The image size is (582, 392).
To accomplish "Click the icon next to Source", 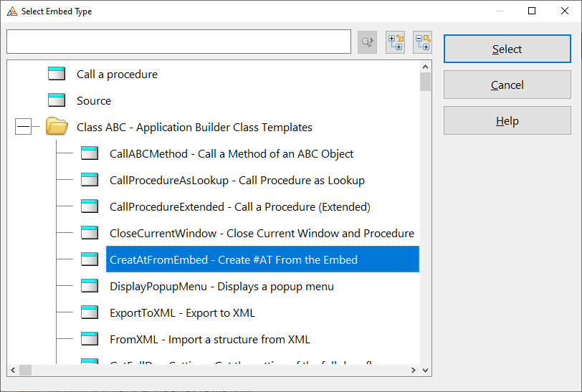I will (57, 100).
